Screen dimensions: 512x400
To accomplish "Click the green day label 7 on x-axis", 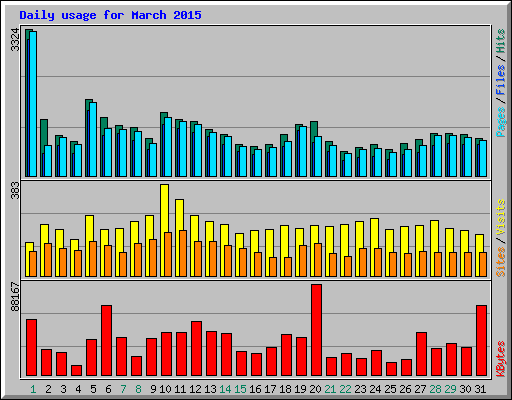I will pyautogui.click(x=123, y=389).
